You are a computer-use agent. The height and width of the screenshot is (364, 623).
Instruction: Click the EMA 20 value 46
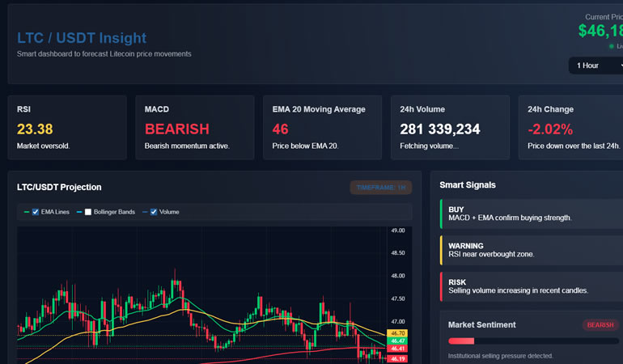(x=280, y=129)
